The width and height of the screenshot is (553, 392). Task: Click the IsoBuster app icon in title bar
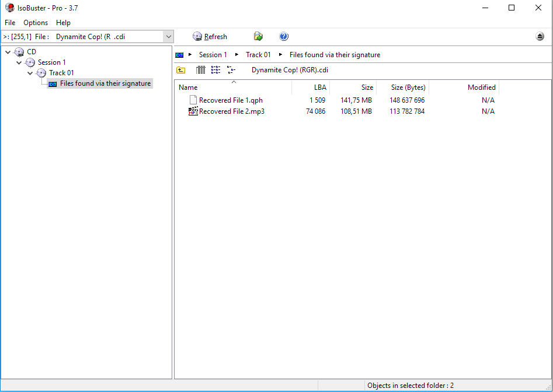pyautogui.click(x=9, y=8)
